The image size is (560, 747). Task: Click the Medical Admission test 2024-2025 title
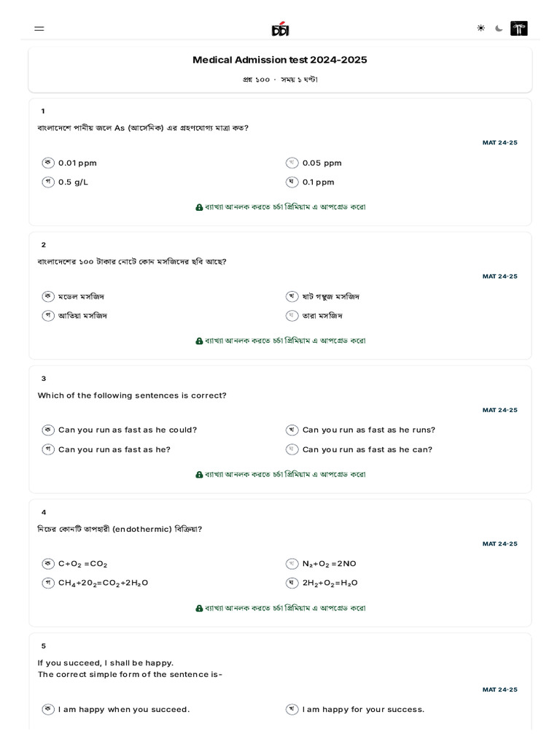pos(280,60)
